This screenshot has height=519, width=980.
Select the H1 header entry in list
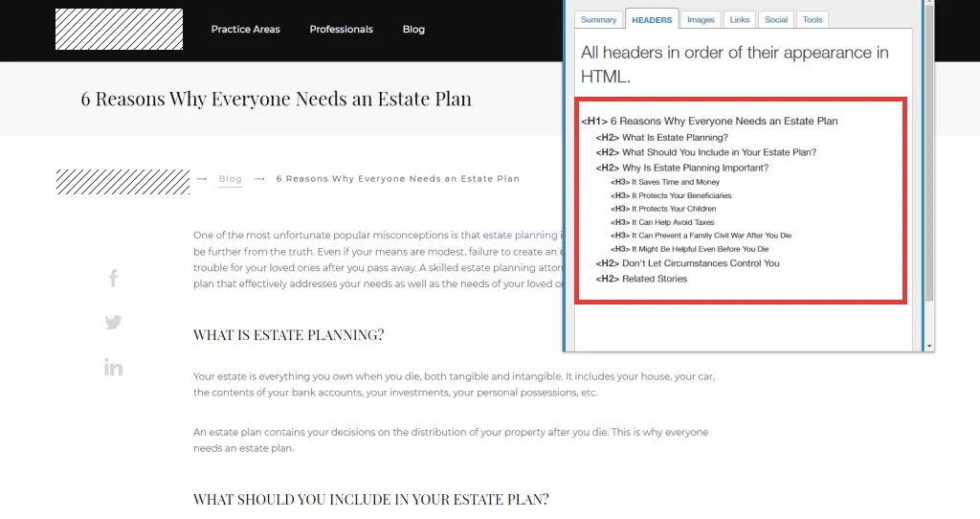[x=709, y=122]
